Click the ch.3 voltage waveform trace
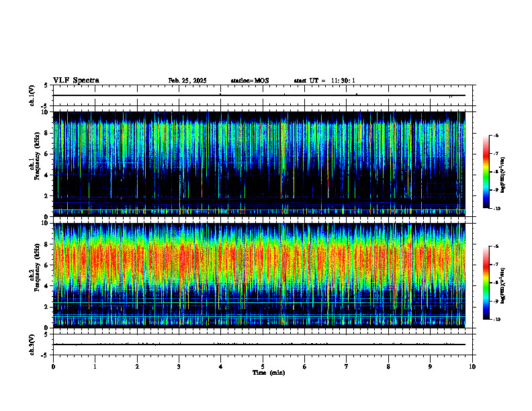Image resolution: width=532 pixels, height=411 pixels. click(259, 345)
